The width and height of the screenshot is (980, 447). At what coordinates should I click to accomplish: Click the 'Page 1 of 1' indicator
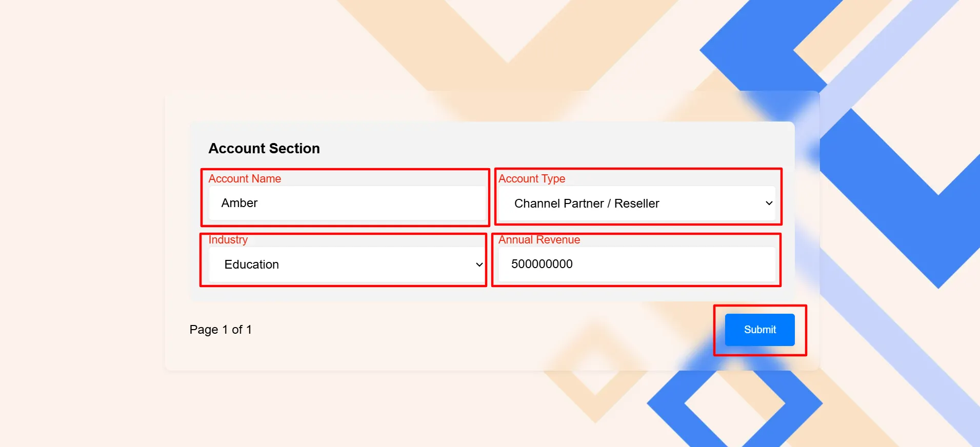click(221, 330)
